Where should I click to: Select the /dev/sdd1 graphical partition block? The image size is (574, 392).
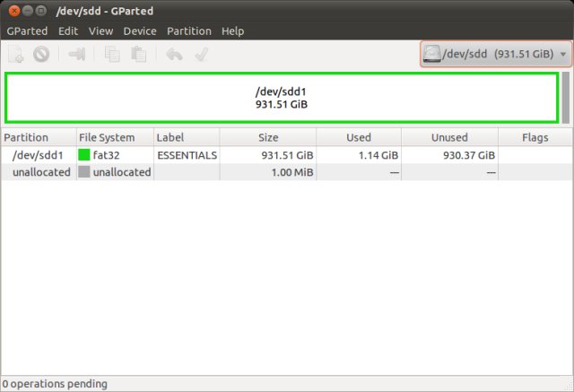tap(282, 98)
